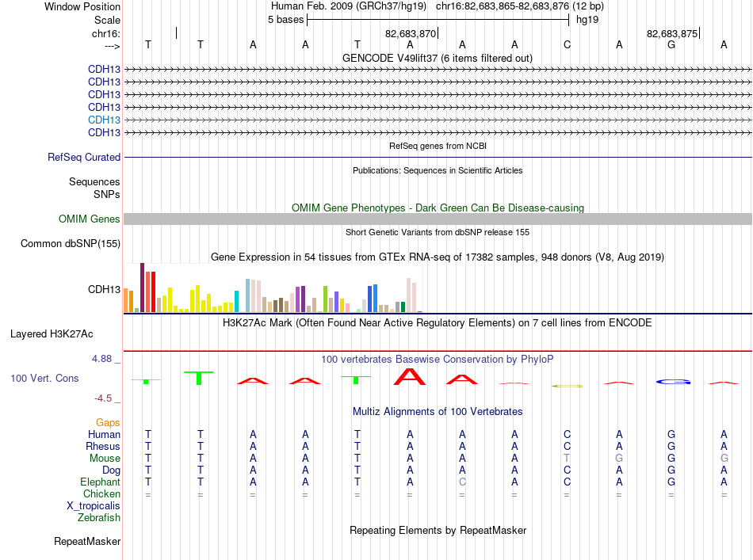Click the CDH13 GTEx expression label

pyautogui.click(x=104, y=289)
